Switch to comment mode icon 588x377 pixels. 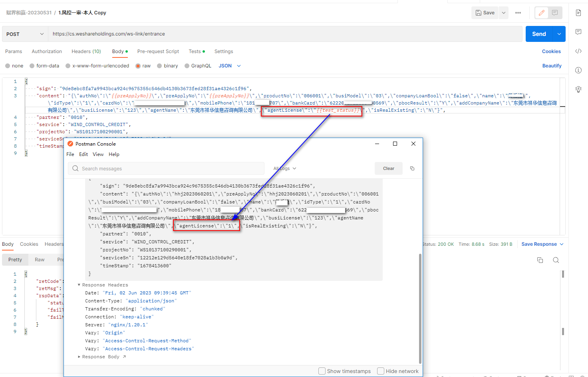tap(555, 13)
